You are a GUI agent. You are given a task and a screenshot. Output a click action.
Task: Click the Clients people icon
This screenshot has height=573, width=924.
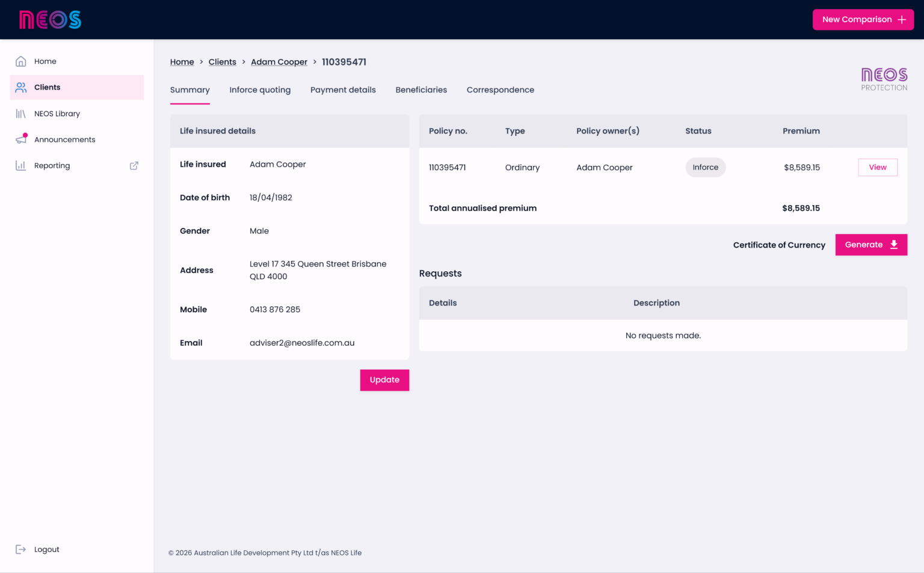[x=21, y=87]
